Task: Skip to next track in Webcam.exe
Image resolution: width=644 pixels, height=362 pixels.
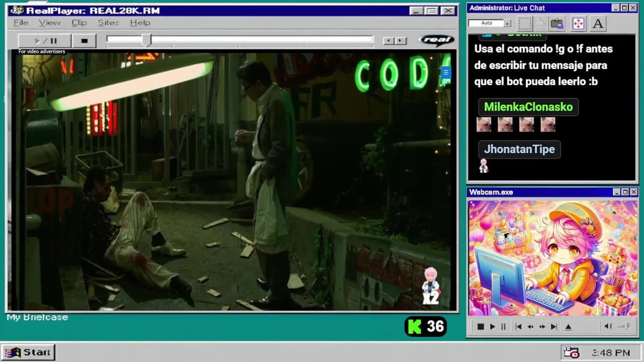Action: [553, 327]
